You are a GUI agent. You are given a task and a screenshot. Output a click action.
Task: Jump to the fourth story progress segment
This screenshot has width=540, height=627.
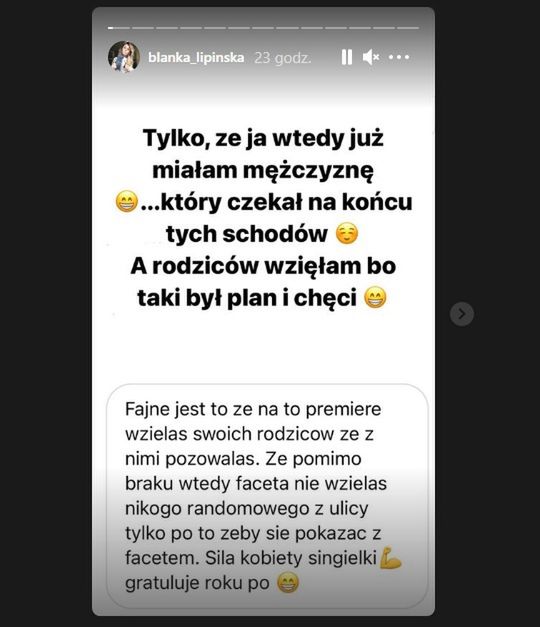[x=191, y=28]
